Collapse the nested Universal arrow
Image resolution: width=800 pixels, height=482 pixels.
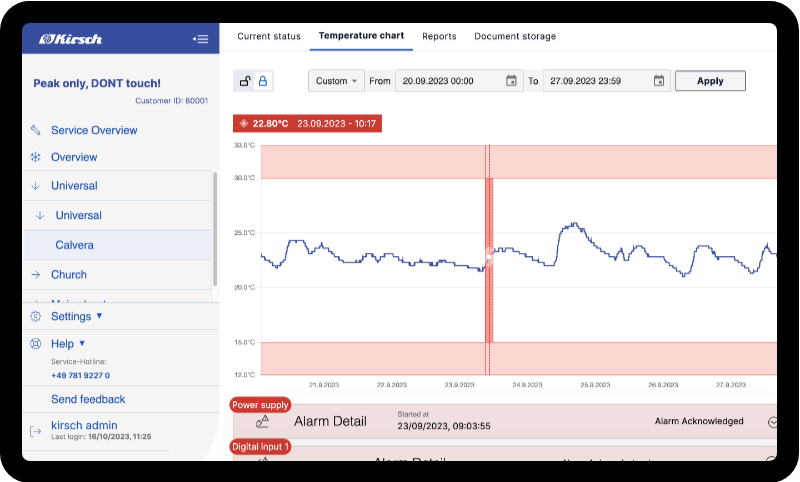tap(40, 215)
